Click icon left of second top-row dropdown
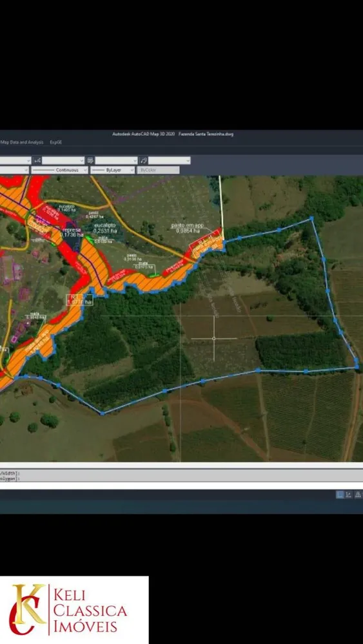Screen dimensions: 363x644 coord(37,160)
